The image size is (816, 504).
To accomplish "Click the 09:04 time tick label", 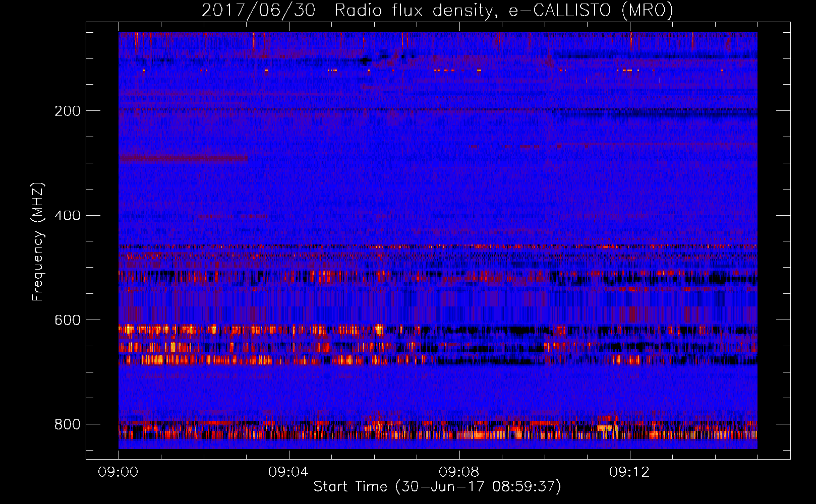I will [288, 472].
